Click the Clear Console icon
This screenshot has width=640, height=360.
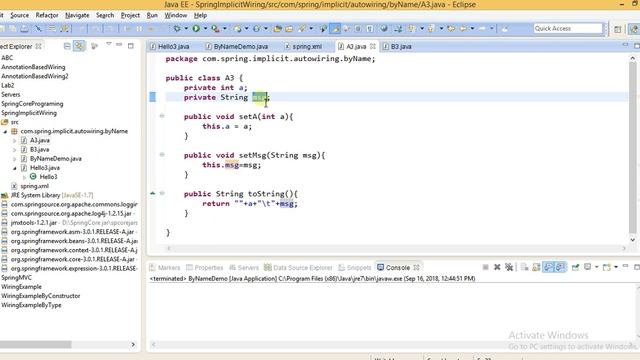pyautogui.click(x=524, y=267)
